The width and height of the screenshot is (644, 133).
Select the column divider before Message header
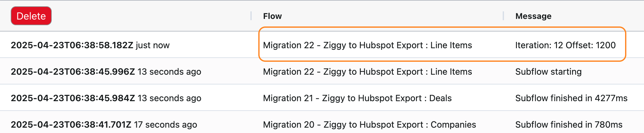tap(503, 16)
